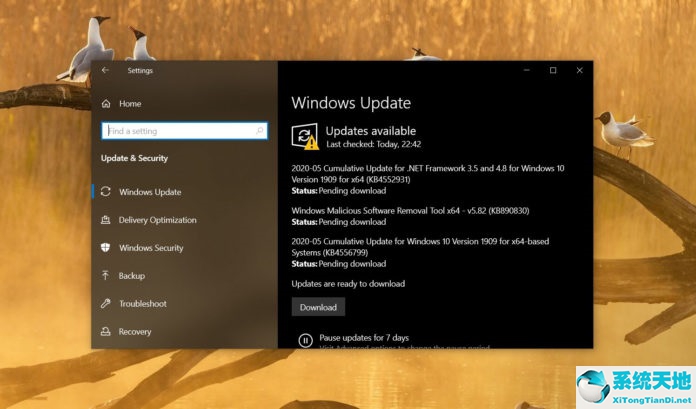The image size is (696, 409).
Task: Open Recovery section
Action: pyautogui.click(x=135, y=332)
